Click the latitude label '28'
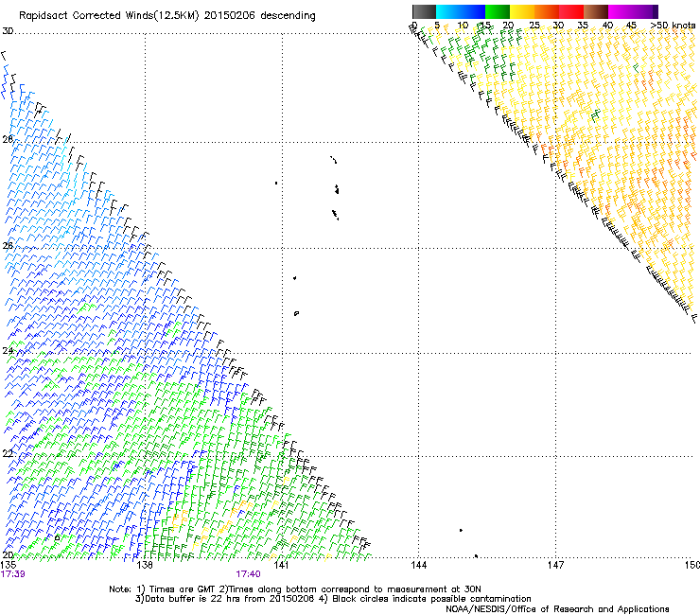The image size is (700, 615). point(8,139)
